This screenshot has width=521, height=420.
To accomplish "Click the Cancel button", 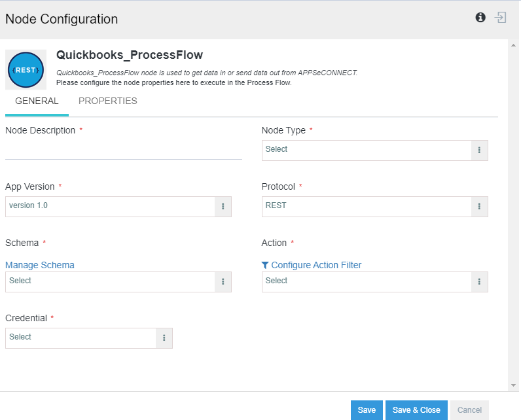I will coord(469,410).
